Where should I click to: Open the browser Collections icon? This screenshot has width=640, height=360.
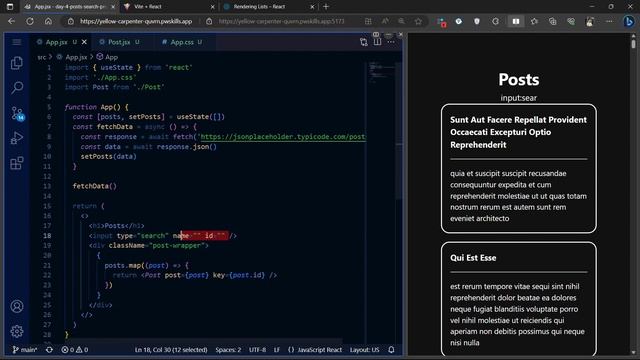[x=553, y=21]
